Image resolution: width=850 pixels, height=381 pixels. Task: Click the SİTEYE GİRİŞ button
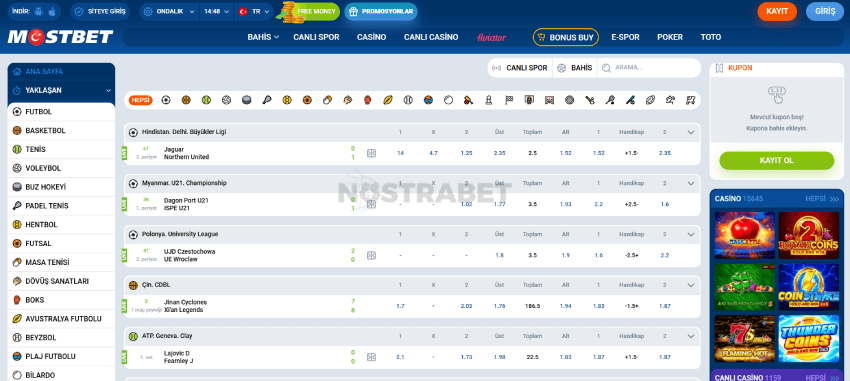(x=100, y=11)
